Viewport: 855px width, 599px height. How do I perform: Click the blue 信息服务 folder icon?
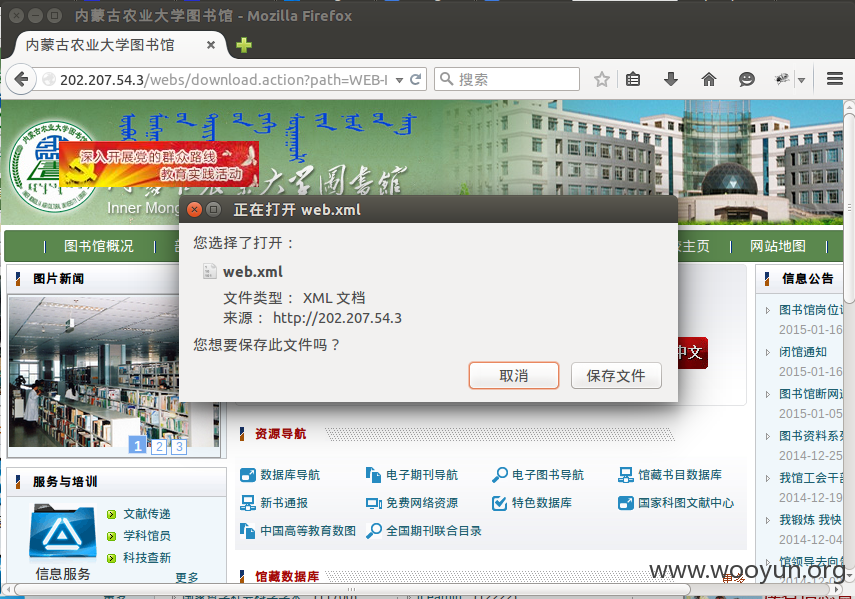62,533
